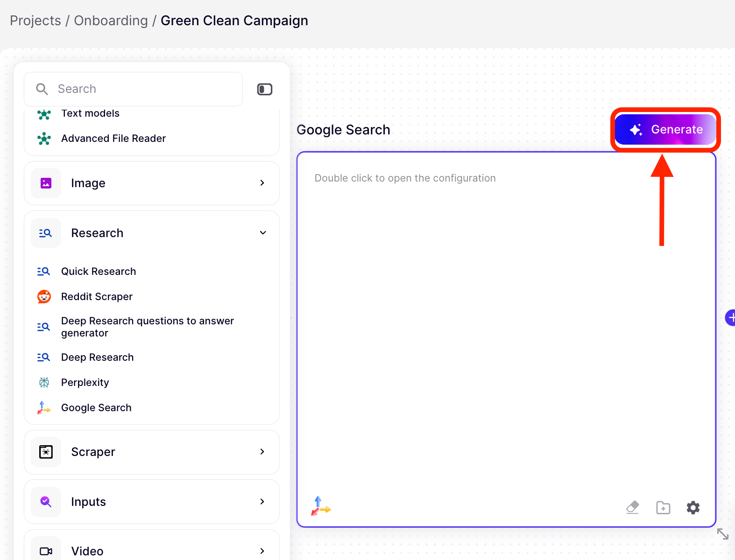735x560 pixels.
Task: Click the Reddit logo icon
Action: (x=44, y=296)
